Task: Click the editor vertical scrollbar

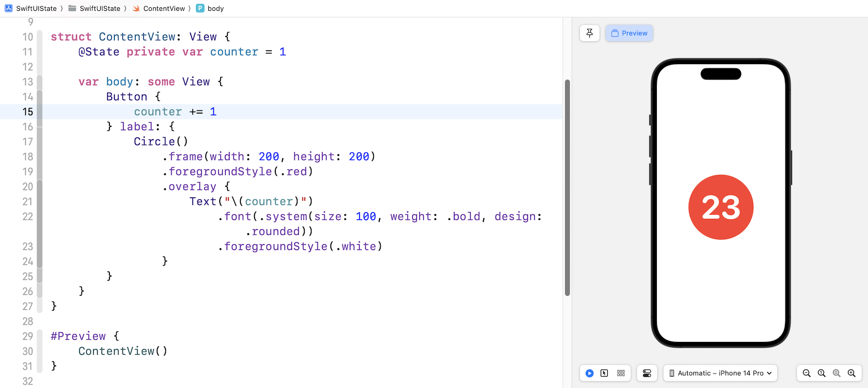Action: 567,188
